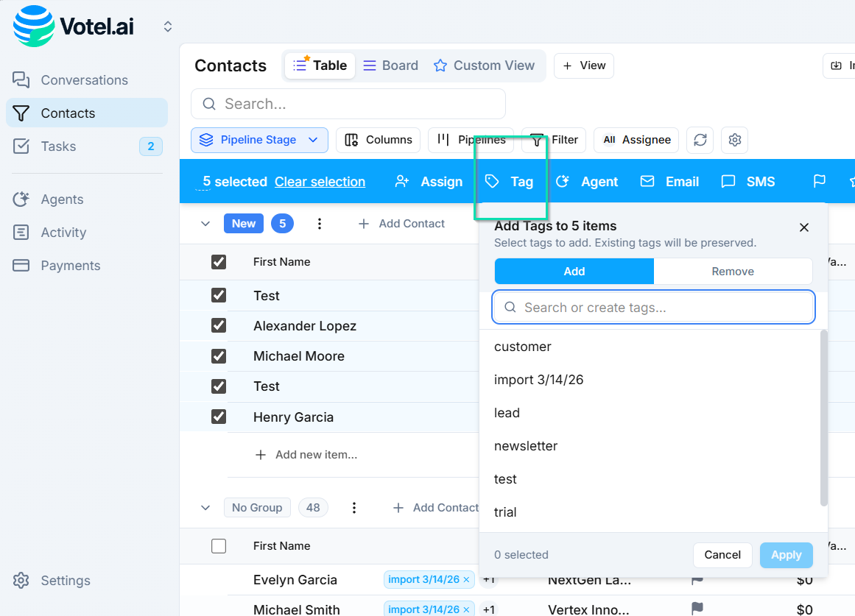This screenshot has width=855, height=616.
Task: Click the flag icon in the bulk action bar
Action: click(820, 181)
